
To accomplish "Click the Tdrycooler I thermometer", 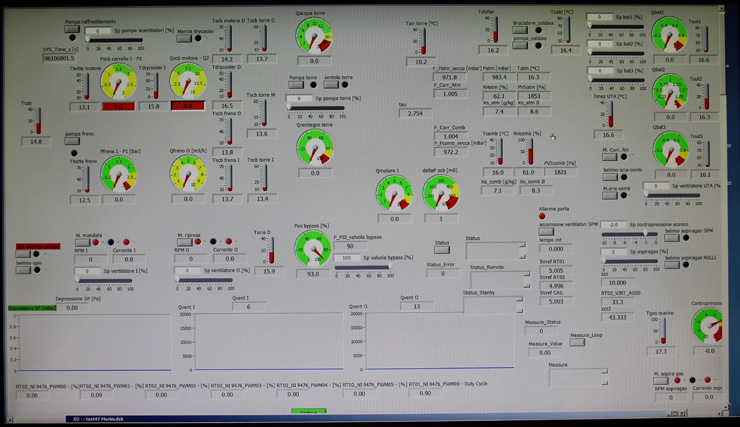I will [x=155, y=85].
